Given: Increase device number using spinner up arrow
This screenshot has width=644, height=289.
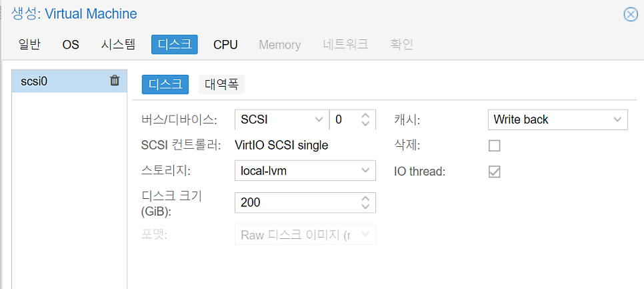Looking at the screenshot, I should coord(365,116).
